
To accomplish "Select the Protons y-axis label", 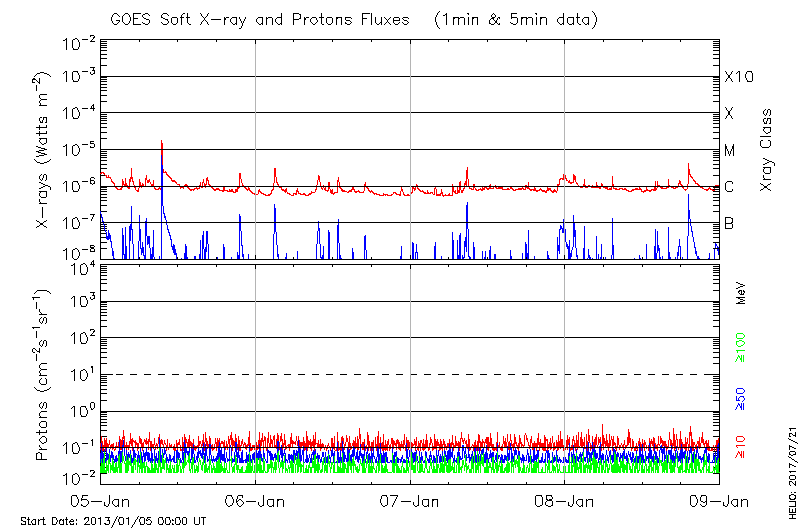I will tap(44, 374).
